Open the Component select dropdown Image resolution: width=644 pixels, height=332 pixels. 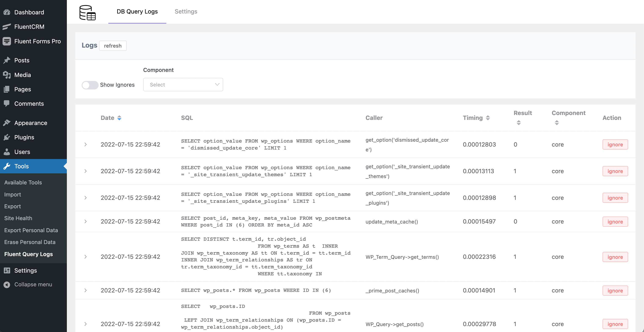[x=183, y=85]
